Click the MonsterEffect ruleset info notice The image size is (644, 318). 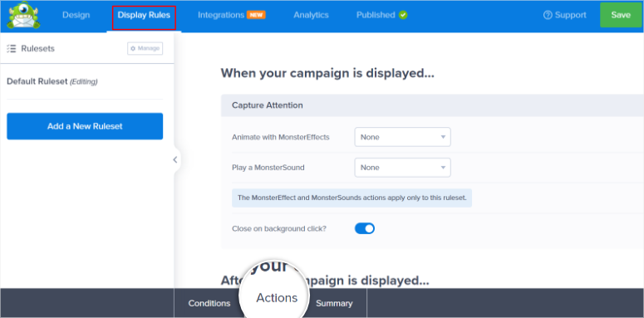click(352, 198)
